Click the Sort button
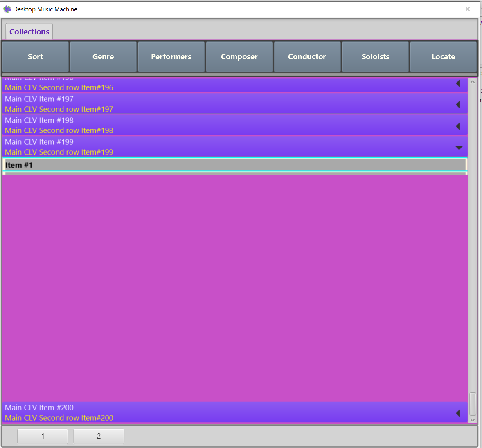Screen dimensions: 482x448 click(x=35, y=57)
